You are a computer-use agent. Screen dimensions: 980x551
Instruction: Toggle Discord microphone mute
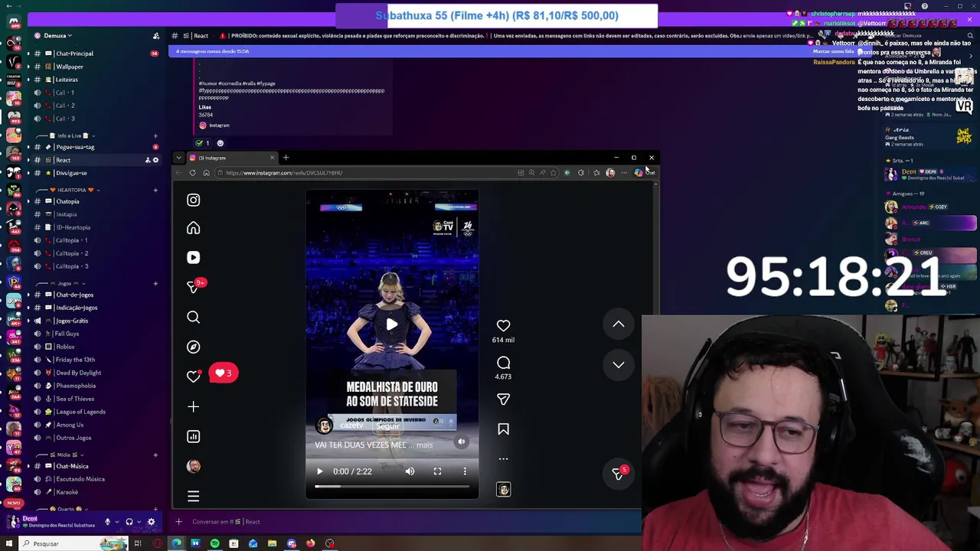coord(107,522)
